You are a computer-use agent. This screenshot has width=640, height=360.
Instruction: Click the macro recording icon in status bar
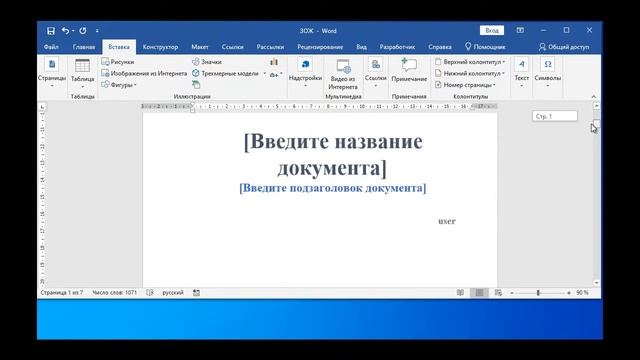tap(197, 293)
